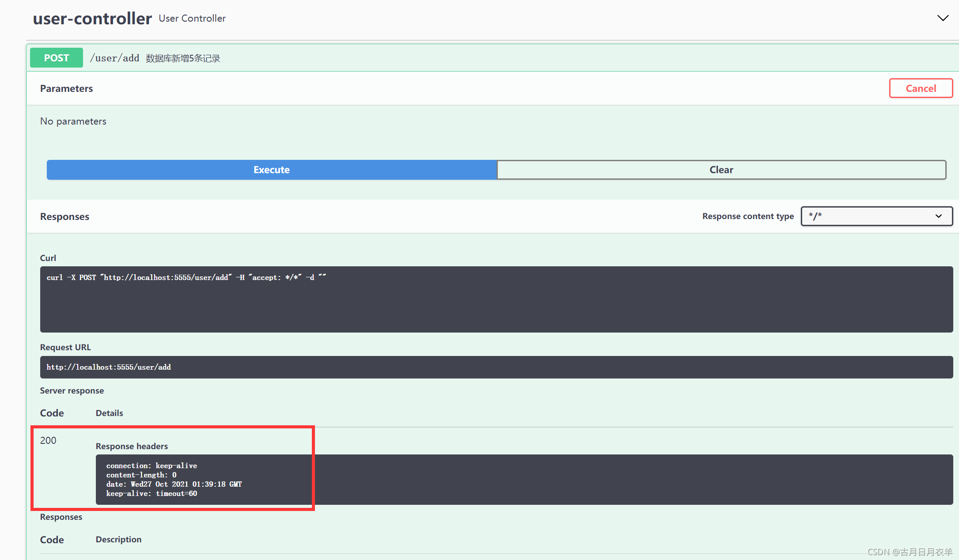
Task: Click the 'User Controller' subtitle text
Action: tap(192, 18)
